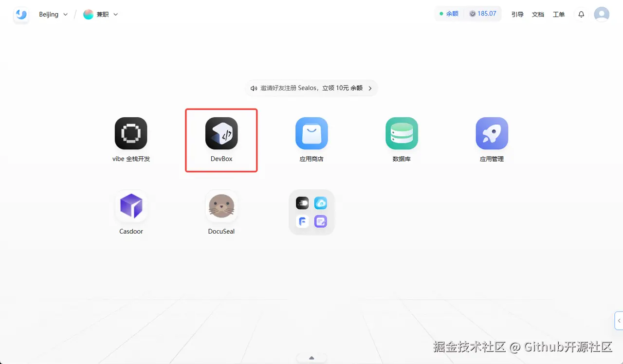Open the notifications bell

581,15
